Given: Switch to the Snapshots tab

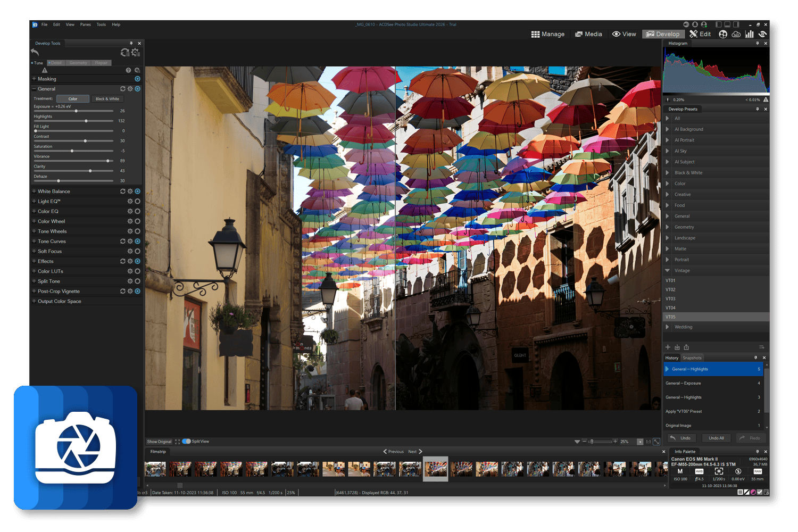Looking at the screenshot, I should point(692,358).
